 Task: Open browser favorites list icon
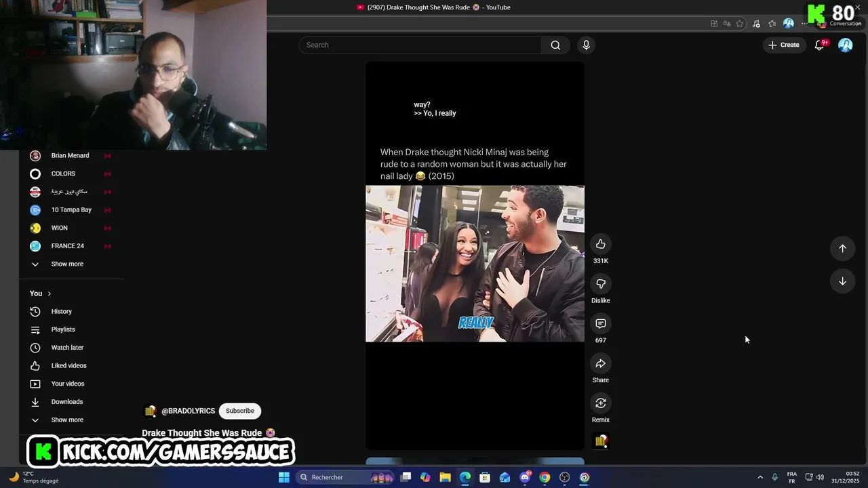click(772, 24)
